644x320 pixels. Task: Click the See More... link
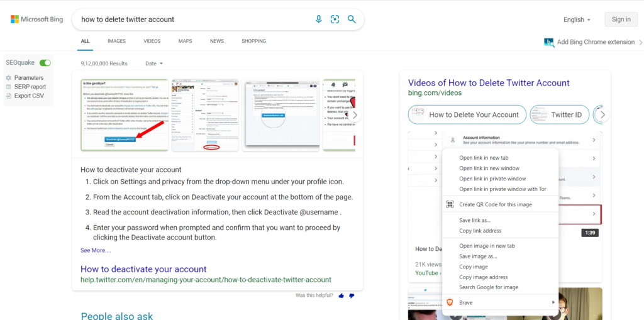click(x=96, y=250)
